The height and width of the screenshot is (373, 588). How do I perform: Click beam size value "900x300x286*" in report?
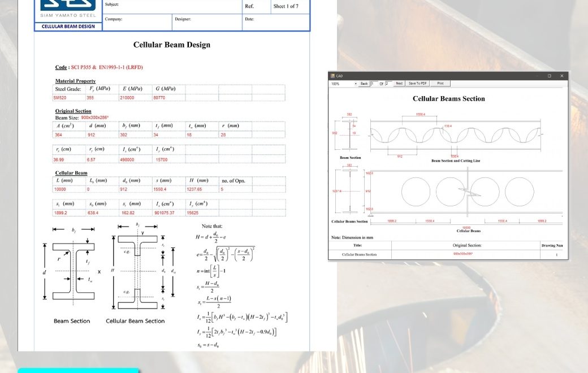coord(95,118)
